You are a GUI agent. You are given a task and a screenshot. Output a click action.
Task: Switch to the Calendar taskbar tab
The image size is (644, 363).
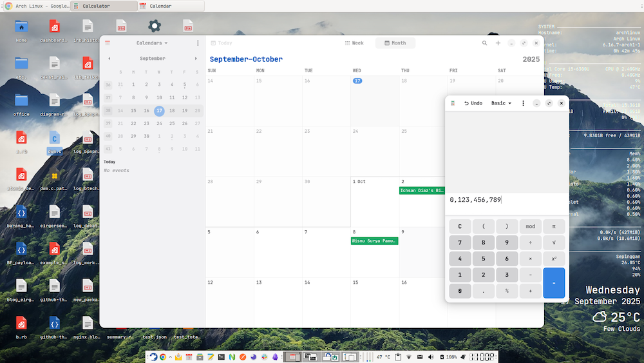(171, 6)
